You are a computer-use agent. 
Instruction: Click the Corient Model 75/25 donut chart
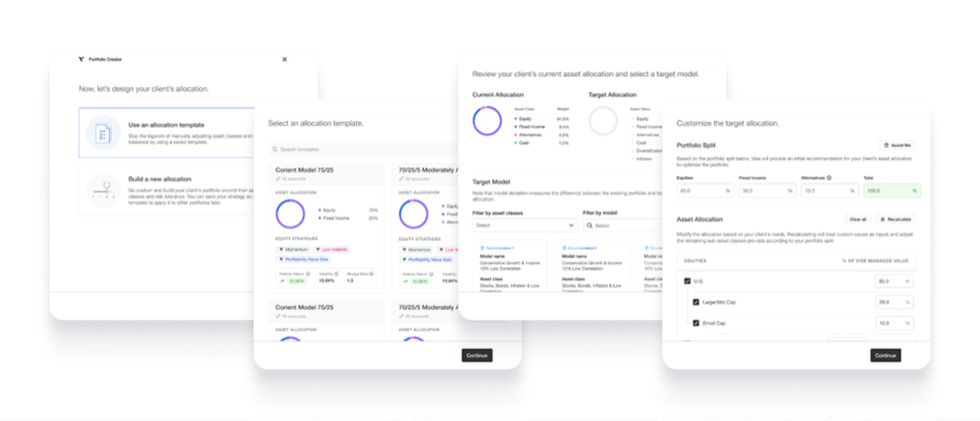click(290, 214)
